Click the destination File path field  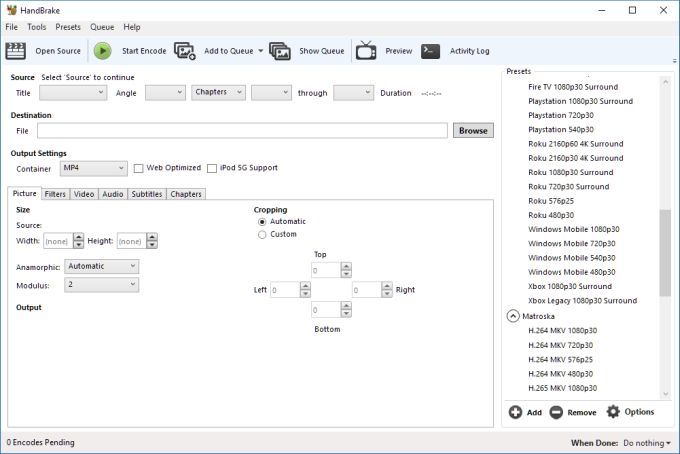[x=242, y=131]
